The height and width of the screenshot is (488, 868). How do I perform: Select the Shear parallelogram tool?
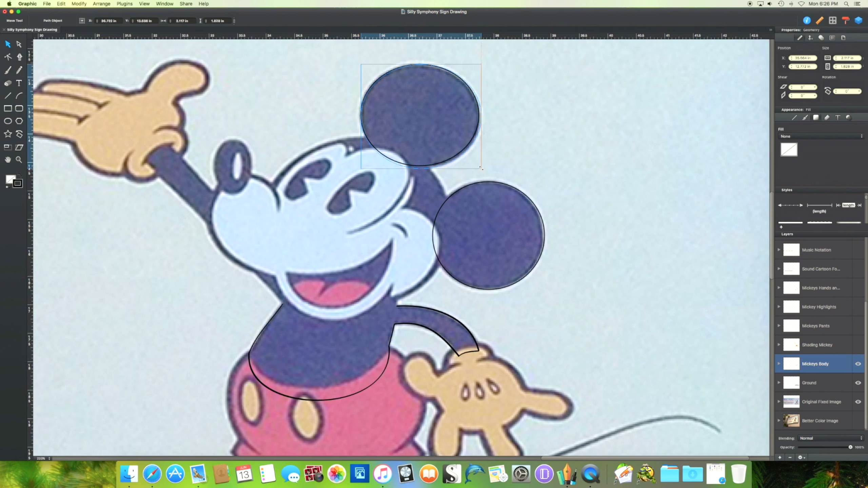point(19,147)
